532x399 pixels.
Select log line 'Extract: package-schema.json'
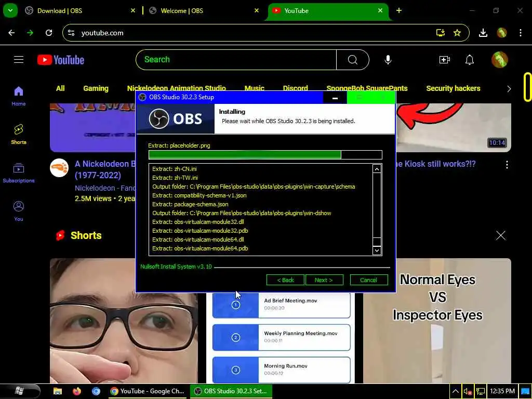tap(190, 204)
